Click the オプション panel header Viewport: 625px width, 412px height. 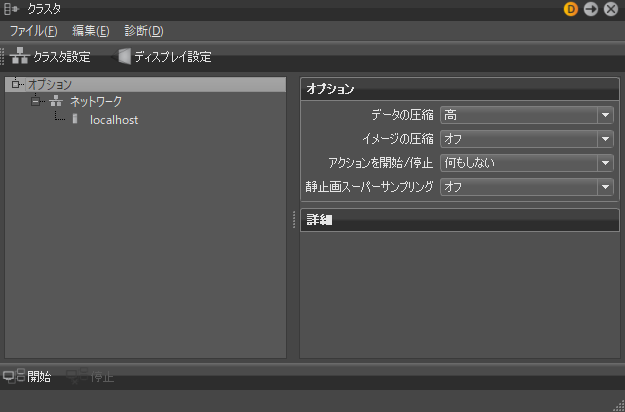[x=460, y=89]
